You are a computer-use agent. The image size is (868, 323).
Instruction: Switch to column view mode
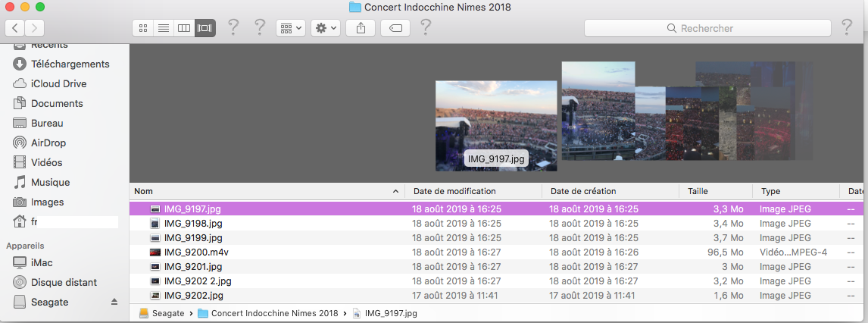(x=184, y=28)
